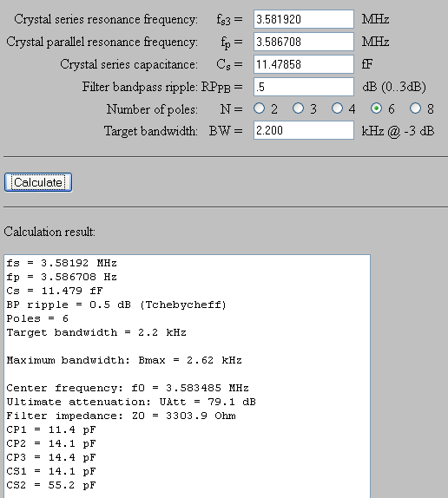Select 6 poles radio button
Image resolution: width=448 pixels, height=498 pixels.
376,108
